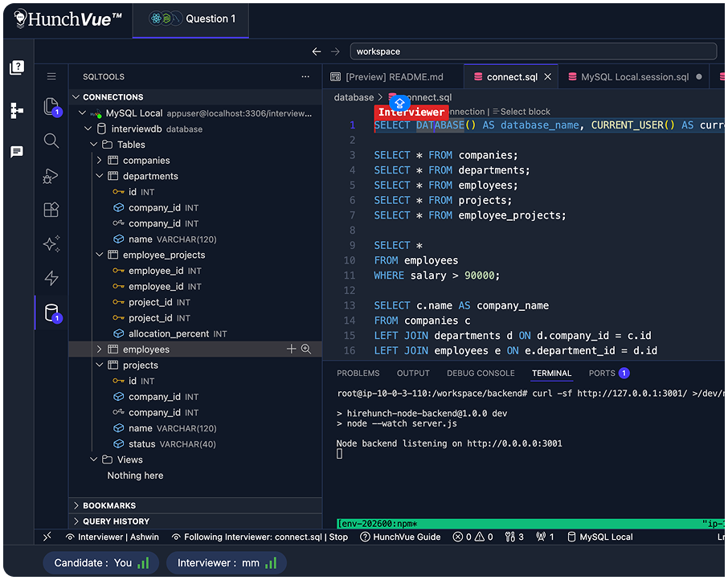This screenshot has height=580, width=728.
Task: Click the errors and warnings status indicator
Action: click(473, 537)
